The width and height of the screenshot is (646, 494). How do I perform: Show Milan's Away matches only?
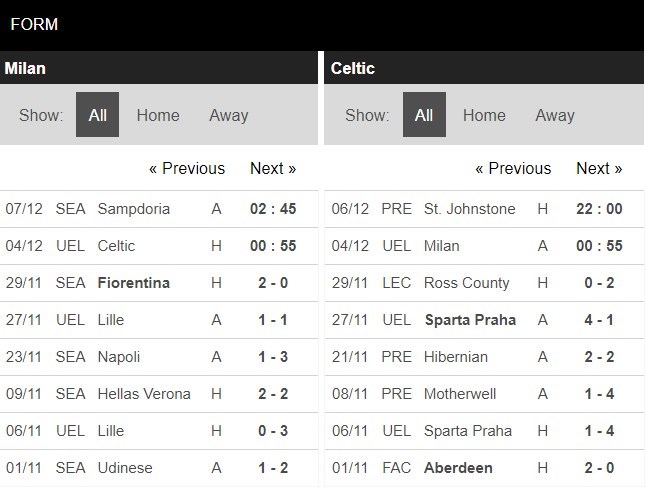pyautogui.click(x=228, y=115)
